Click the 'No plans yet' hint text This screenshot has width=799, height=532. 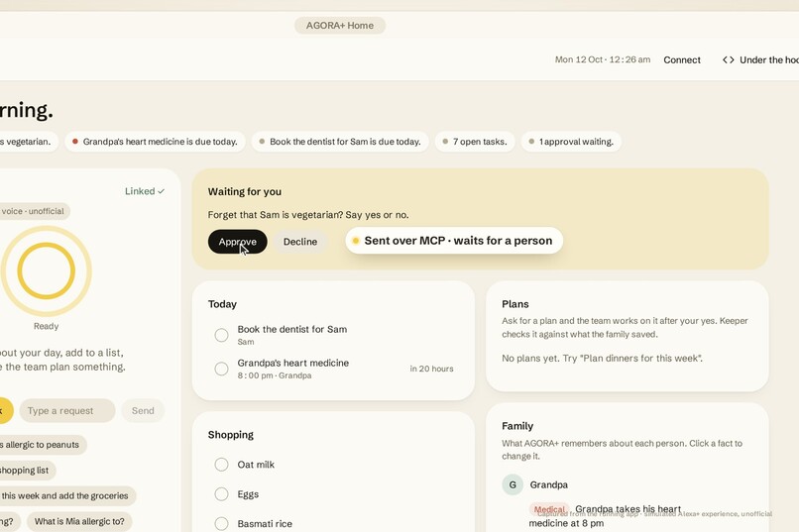[x=602, y=358]
